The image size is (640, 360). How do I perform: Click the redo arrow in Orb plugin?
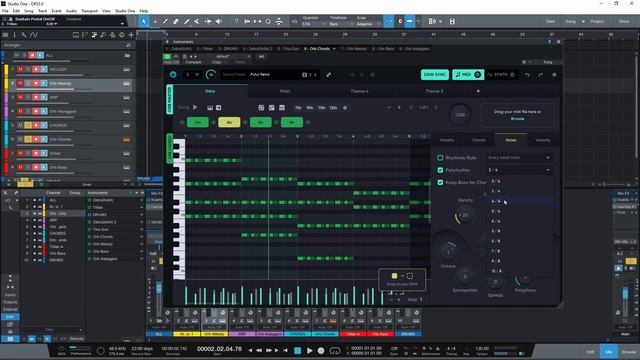click(541, 75)
